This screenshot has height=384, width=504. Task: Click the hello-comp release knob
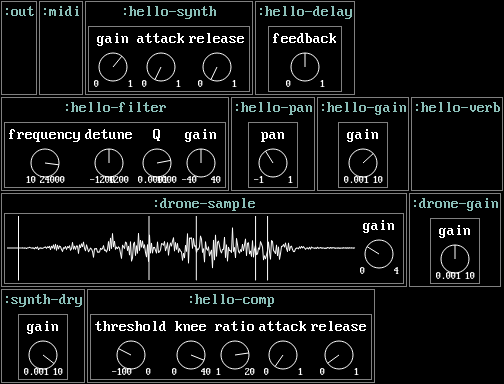[x=339, y=355]
